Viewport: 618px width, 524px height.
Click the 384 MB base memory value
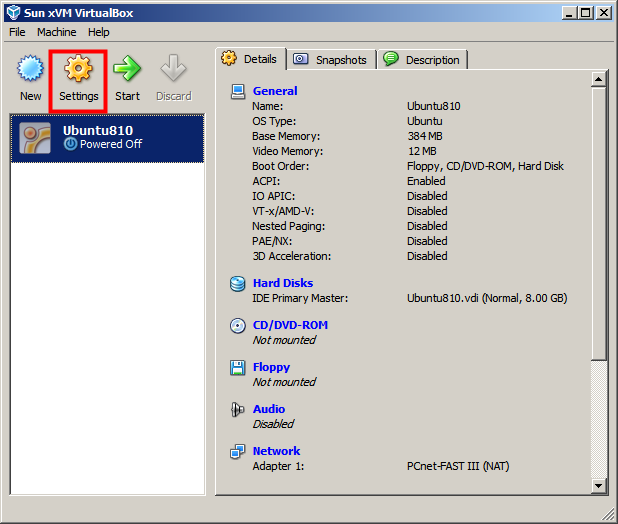[425, 136]
